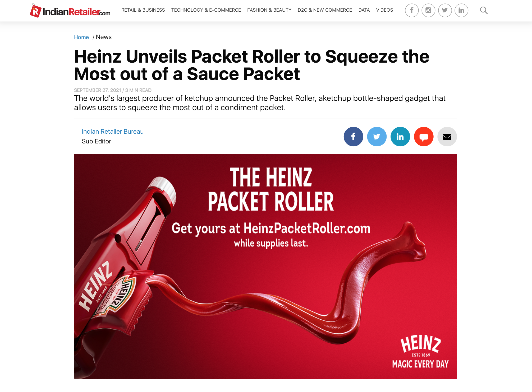
Task: Open the search magnifier icon
Action: point(484,10)
